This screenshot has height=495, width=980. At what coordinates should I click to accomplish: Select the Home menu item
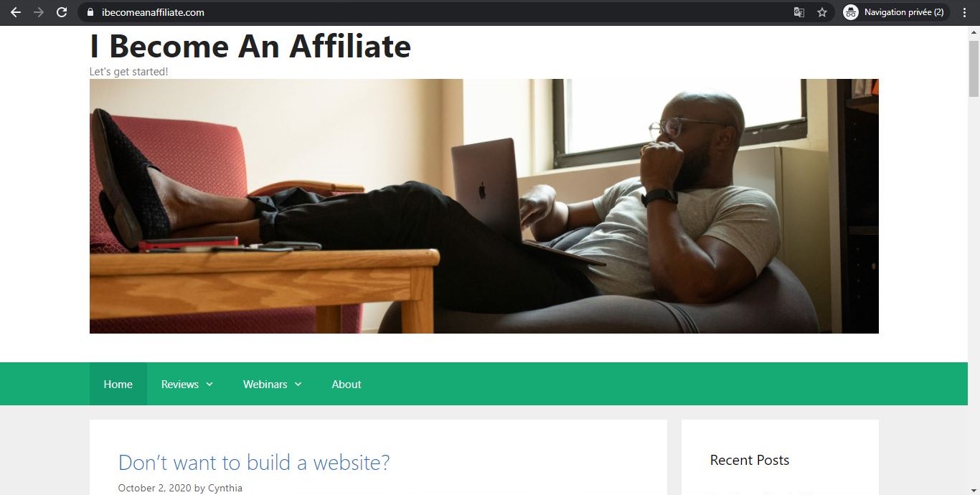[118, 384]
